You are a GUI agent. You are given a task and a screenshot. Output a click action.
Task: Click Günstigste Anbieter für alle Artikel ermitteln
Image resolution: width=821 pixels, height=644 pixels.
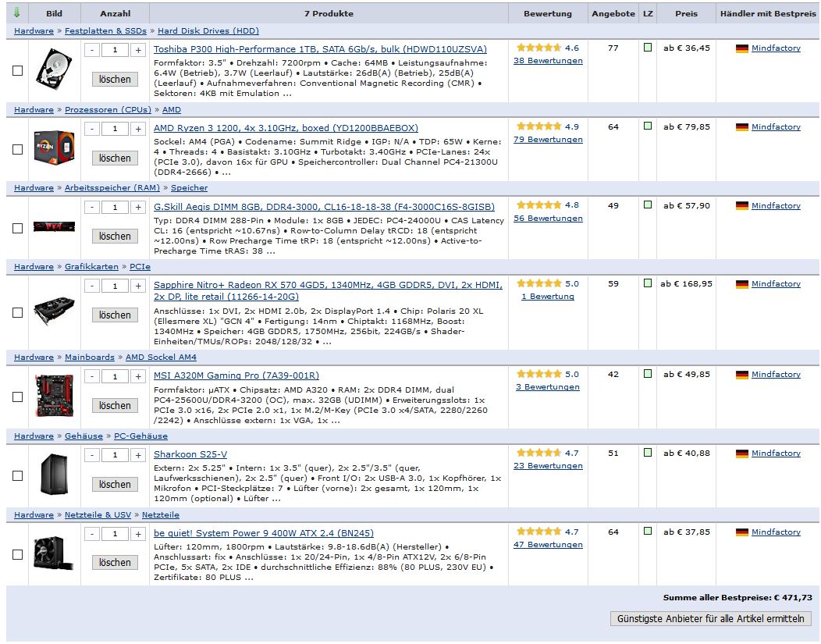(x=710, y=618)
